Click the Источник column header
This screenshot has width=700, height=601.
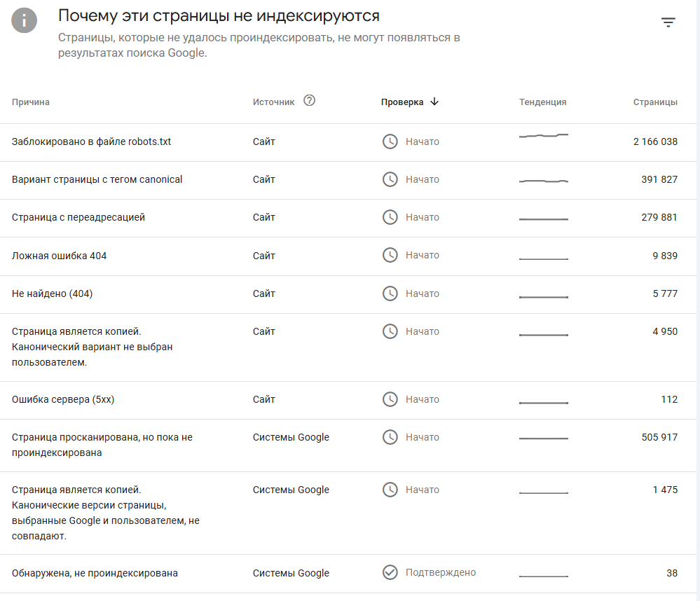coord(274,102)
